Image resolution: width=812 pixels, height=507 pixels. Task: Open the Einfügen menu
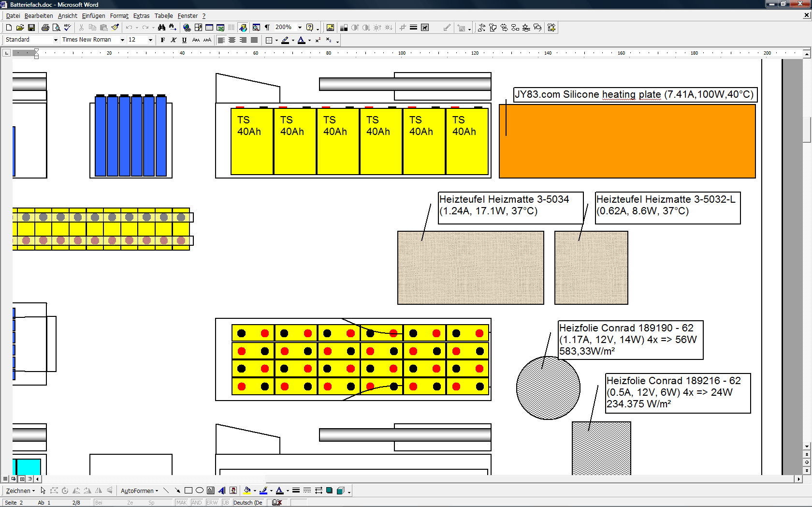[93, 16]
